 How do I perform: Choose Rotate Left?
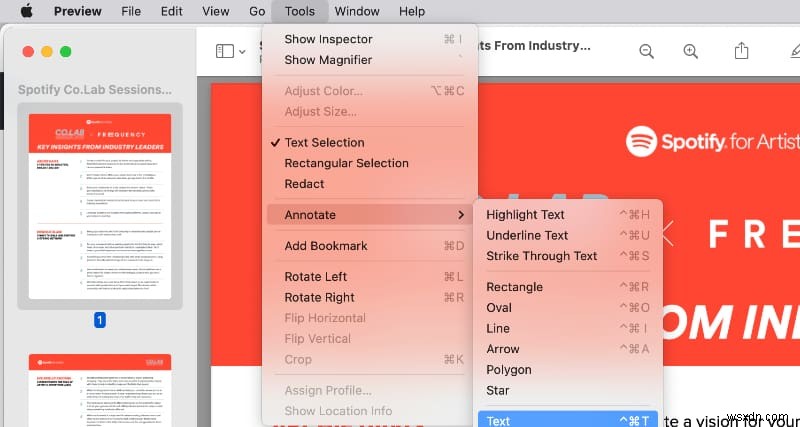pyautogui.click(x=370, y=277)
